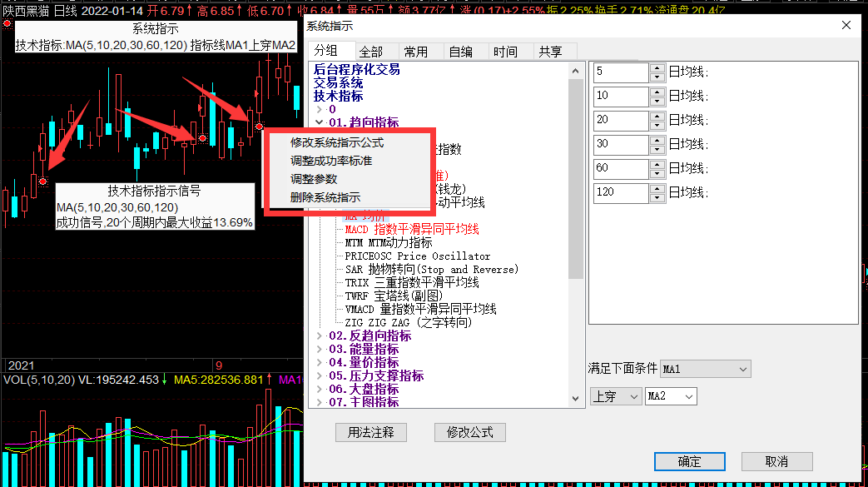
Task: Choose 修改系统指示公式 from context menu
Action: [336, 142]
